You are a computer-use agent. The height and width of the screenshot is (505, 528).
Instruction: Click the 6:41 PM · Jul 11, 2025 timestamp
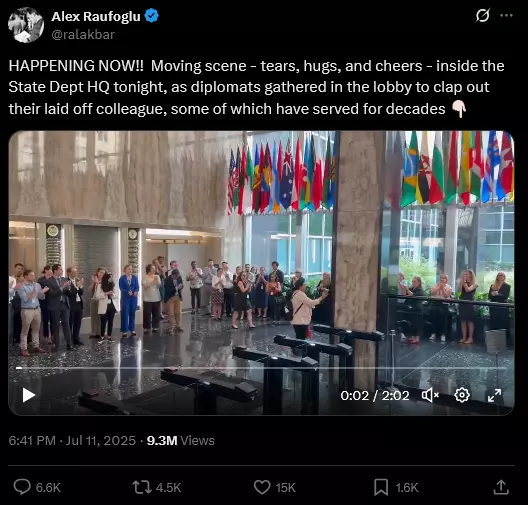coord(72,440)
